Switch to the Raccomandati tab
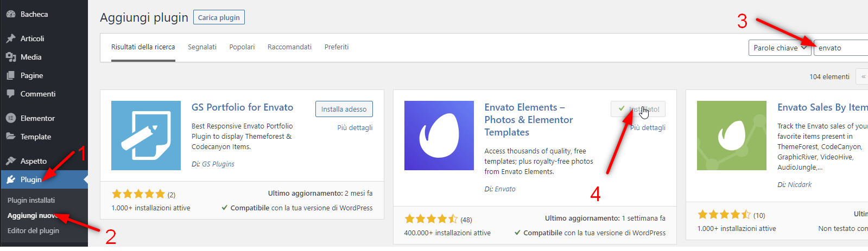 tap(289, 47)
